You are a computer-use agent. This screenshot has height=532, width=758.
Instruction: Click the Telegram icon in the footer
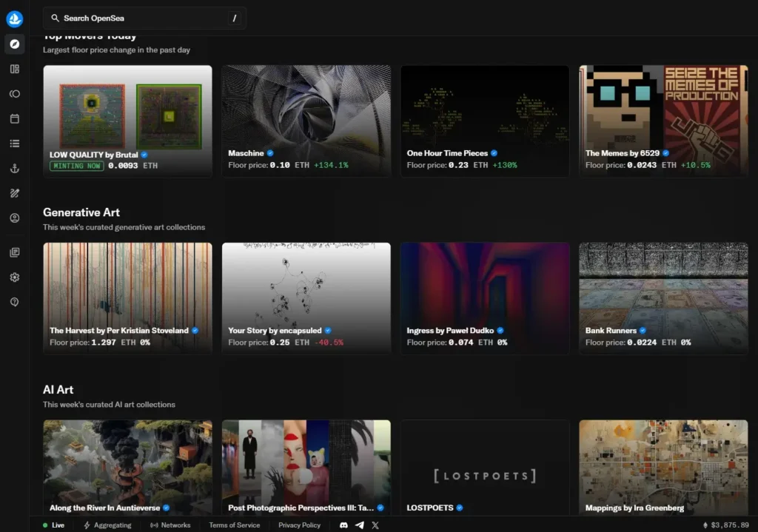point(360,525)
